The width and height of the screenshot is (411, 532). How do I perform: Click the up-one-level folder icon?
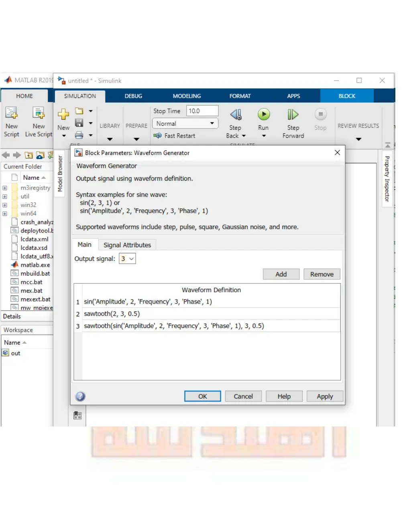pos(28,155)
